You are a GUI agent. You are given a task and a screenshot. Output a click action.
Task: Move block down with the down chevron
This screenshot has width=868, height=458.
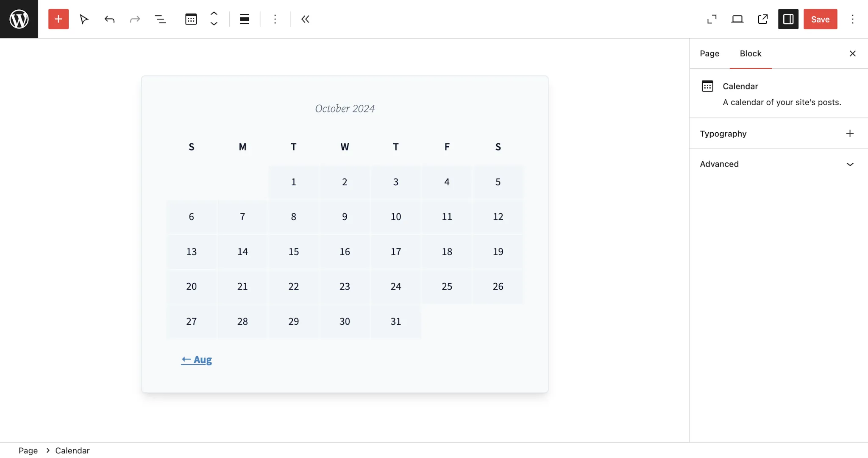214,24
